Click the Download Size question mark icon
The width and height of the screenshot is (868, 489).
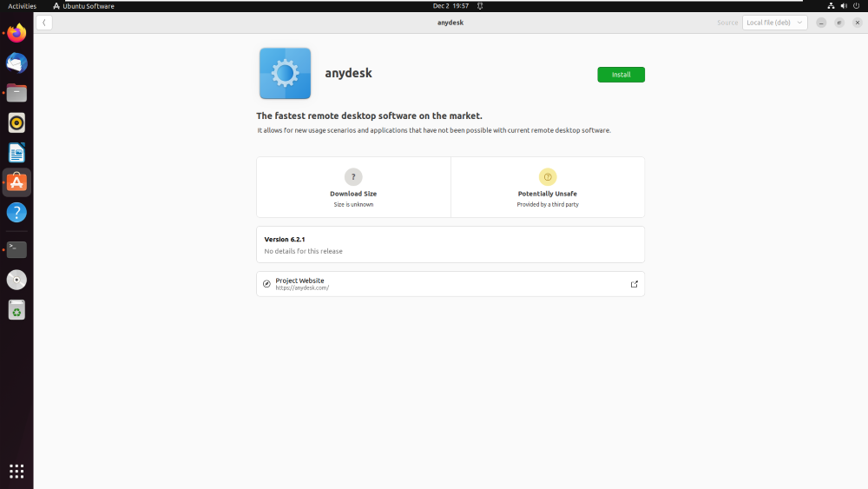[353, 176]
